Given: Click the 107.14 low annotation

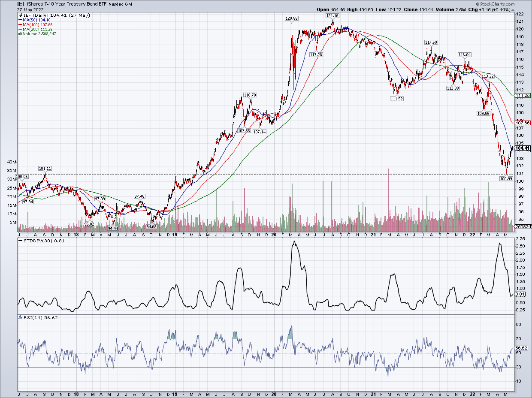Looking at the screenshot, I should (x=260, y=132).
